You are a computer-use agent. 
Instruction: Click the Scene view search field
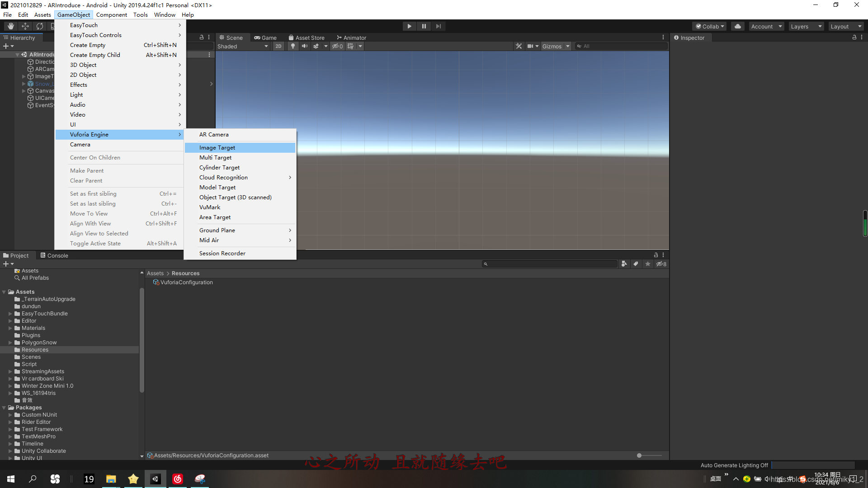[x=621, y=46]
